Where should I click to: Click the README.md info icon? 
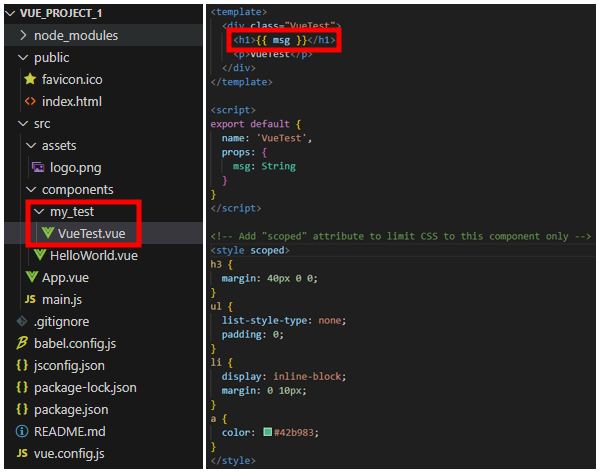pyautogui.click(x=22, y=431)
